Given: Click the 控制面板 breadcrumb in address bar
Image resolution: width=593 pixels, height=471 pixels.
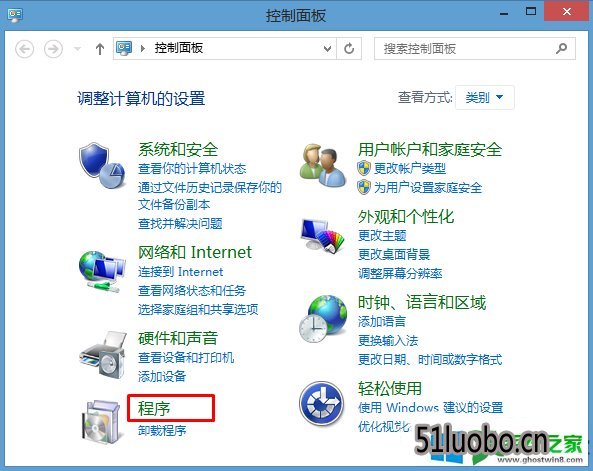Looking at the screenshot, I should tap(179, 48).
